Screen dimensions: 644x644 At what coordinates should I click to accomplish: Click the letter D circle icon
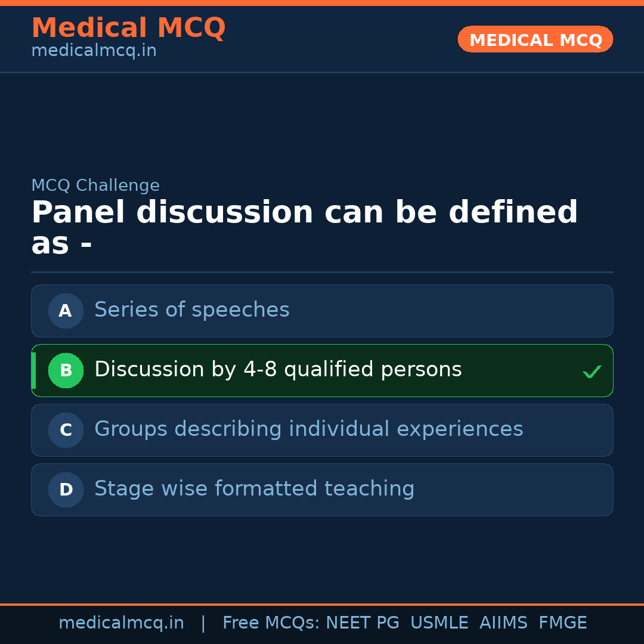pos(66,490)
